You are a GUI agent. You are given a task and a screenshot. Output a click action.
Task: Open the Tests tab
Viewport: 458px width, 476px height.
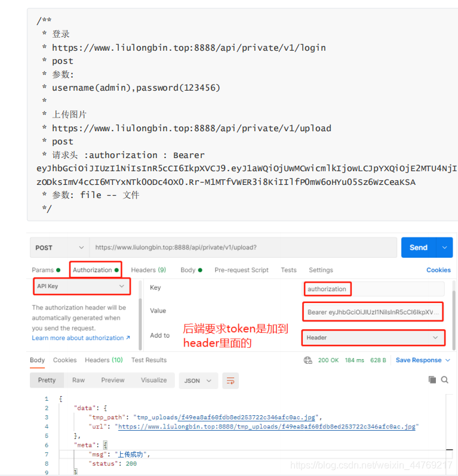point(288,270)
